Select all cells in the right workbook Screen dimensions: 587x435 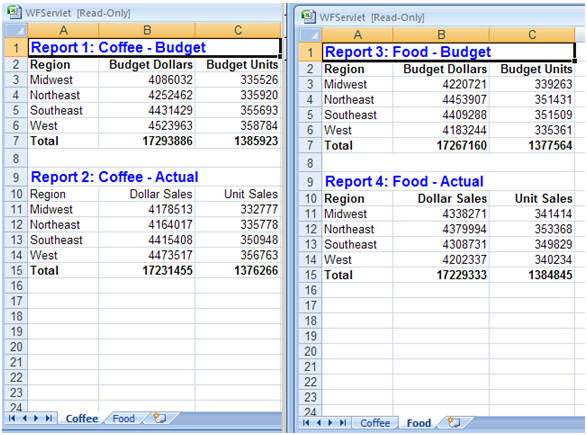pyautogui.click(x=310, y=35)
